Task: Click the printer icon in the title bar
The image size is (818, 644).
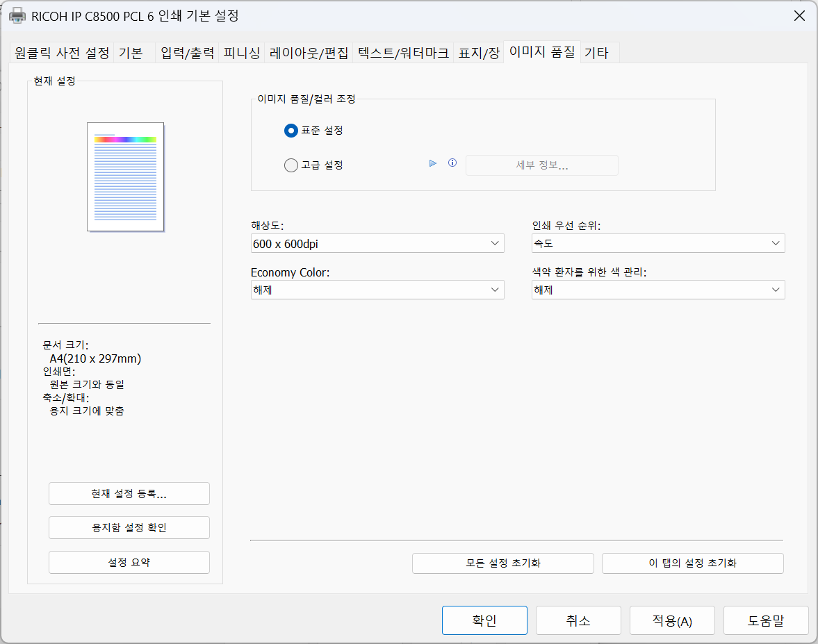Action: pyautogui.click(x=17, y=16)
